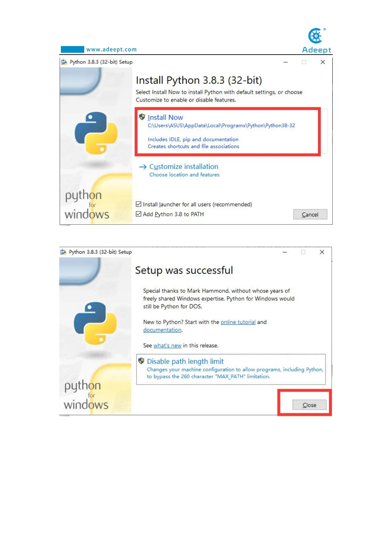Click the setup title bar icon of the top window

point(64,62)
